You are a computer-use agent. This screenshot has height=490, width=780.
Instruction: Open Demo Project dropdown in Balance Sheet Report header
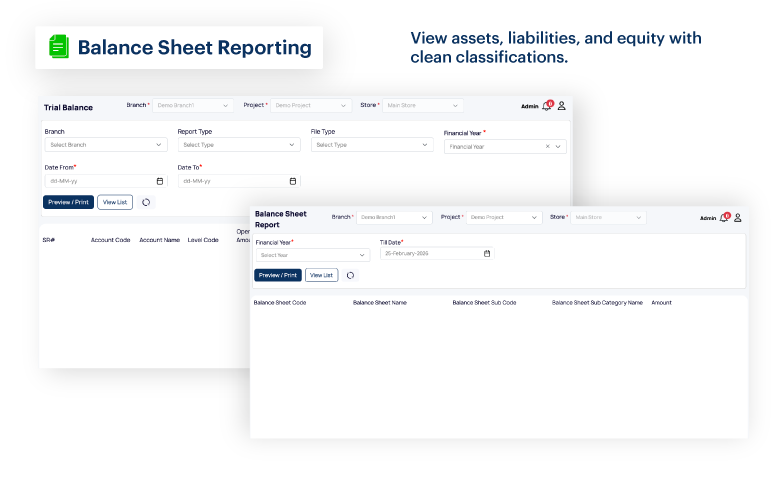click(x=504, y=217)
